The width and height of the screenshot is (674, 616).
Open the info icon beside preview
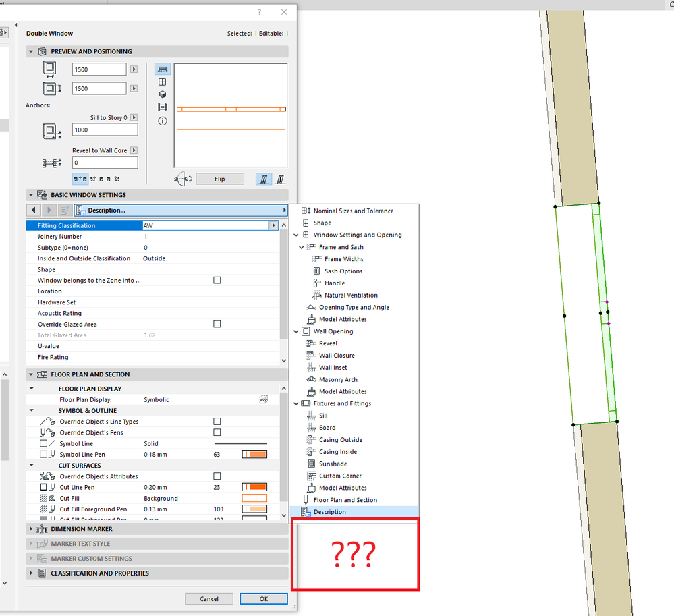[x=163, y=121]
